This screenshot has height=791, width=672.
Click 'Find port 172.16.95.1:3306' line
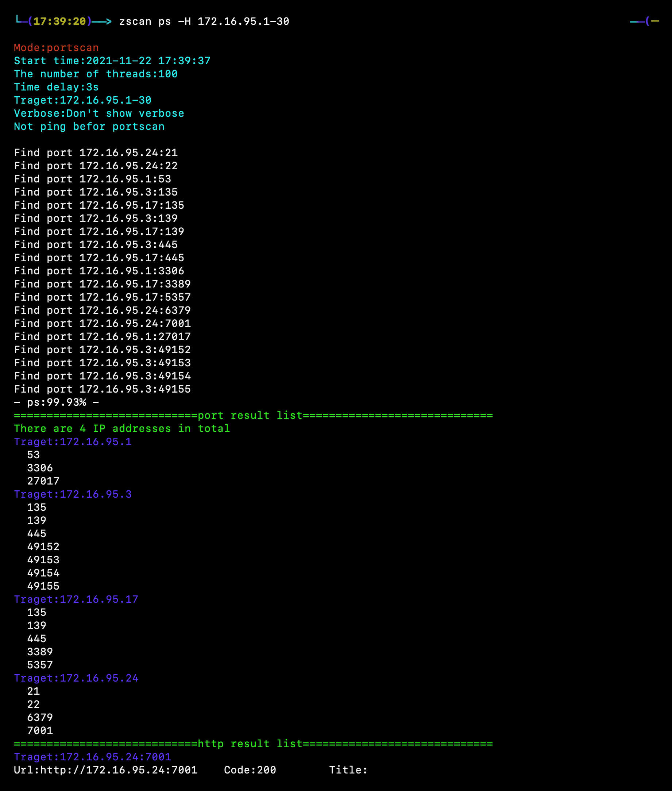click(99, 271)
